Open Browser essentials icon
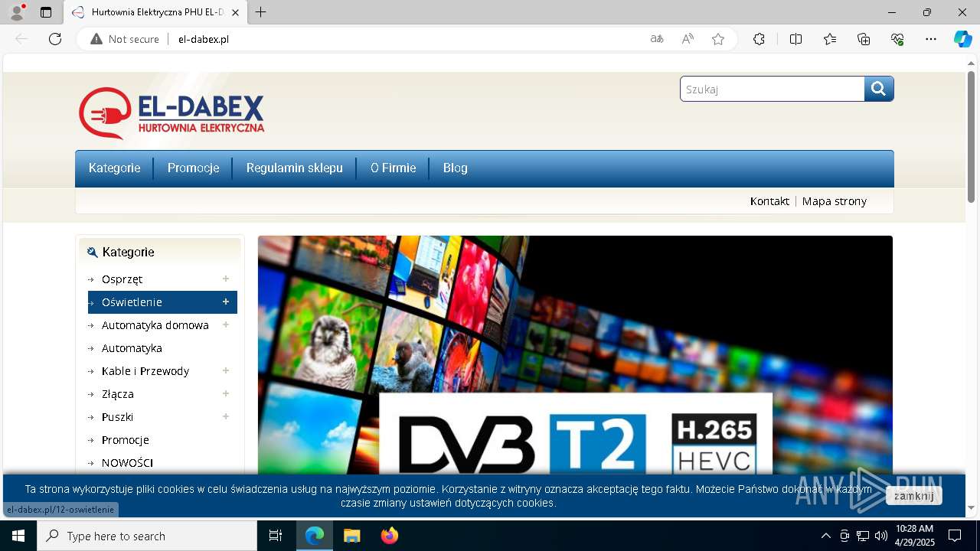This screenshot has height=551, width=980. 897,39
